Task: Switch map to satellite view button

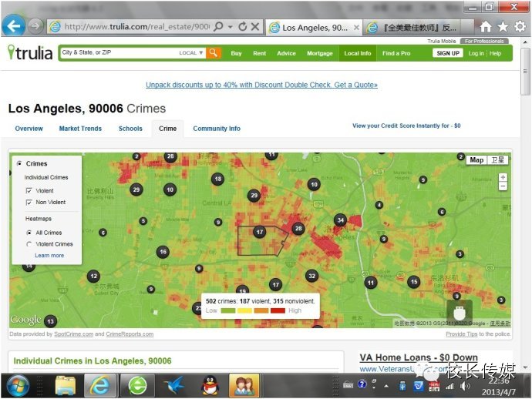Action: [498, 160]
